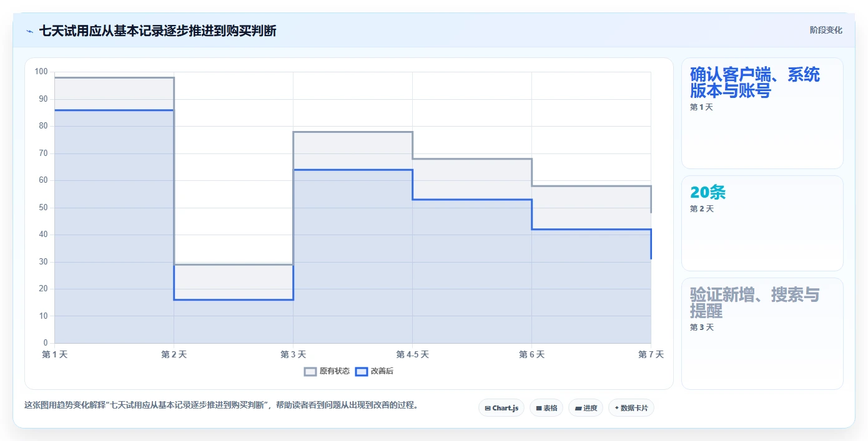
Task: Click the 50 y-axis value
Action: (44, 207)
